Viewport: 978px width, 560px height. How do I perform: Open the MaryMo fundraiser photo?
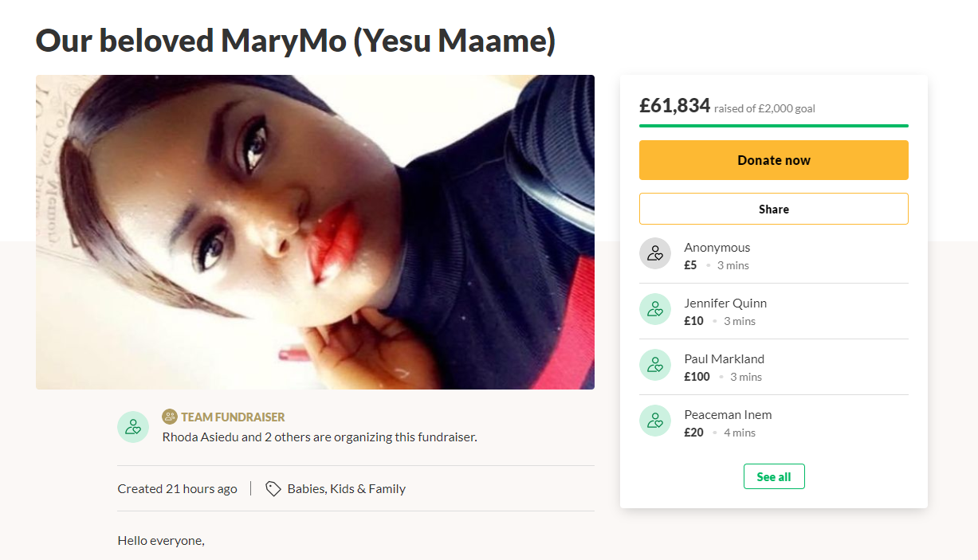point(315,232)
